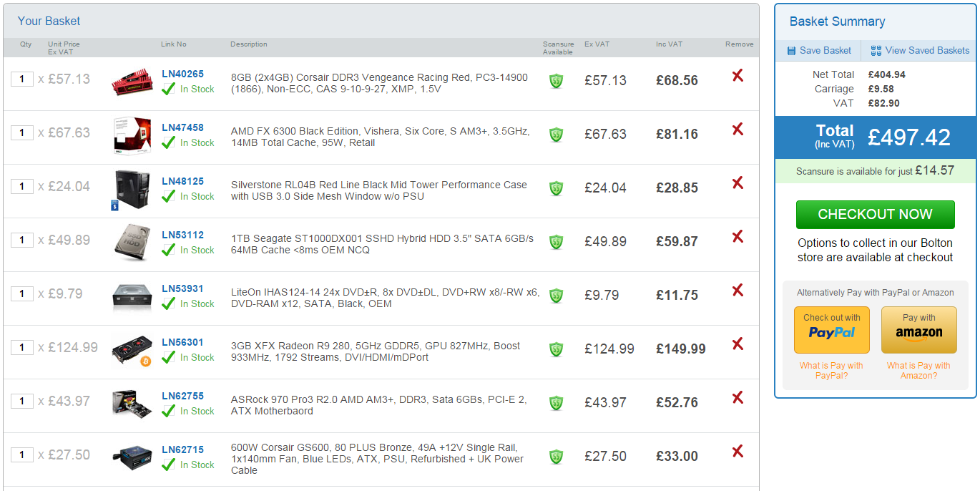980x491 pixels.
Task: Remove the ASRock 970 Pro3 motherboard
Action: pos(738,397)
